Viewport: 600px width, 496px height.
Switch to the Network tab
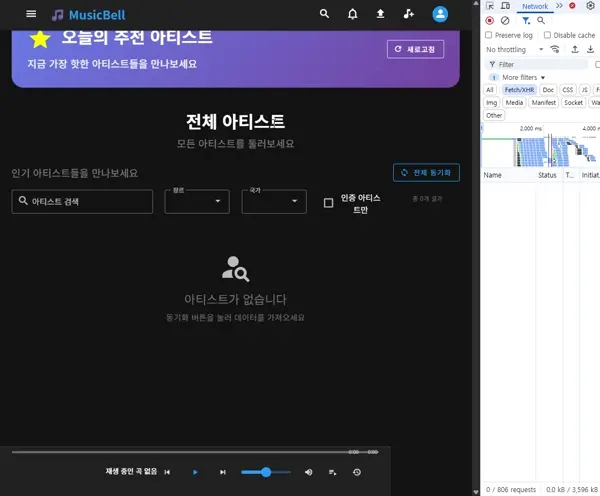535,6
